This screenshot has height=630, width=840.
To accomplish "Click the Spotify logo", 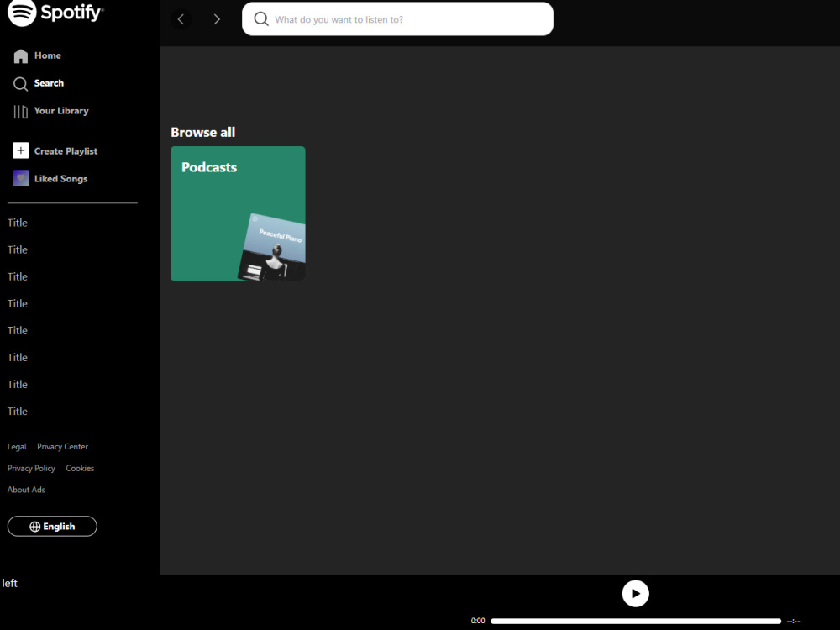I will pyautogui.click(x=55, y=13).
